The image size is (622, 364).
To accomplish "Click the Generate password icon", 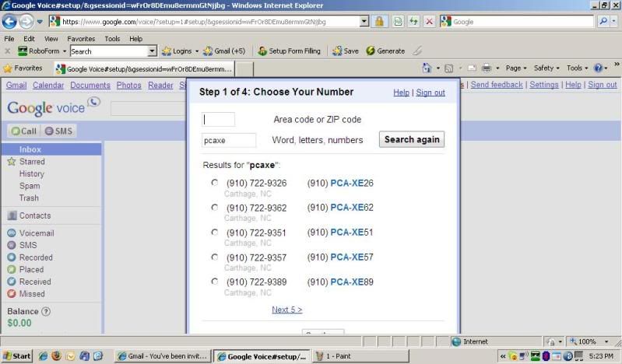I will tap(371, 51).
